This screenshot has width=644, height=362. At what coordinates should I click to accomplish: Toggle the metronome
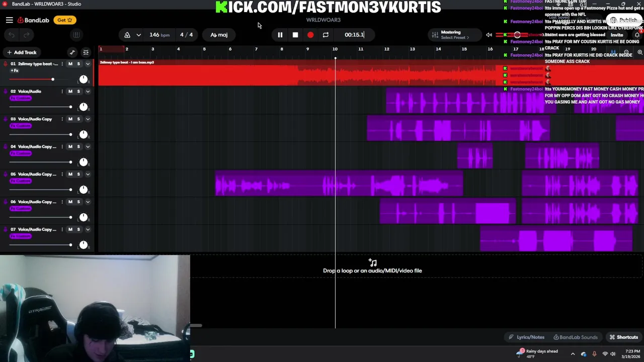pyautogui.click(x=127, y=35)
